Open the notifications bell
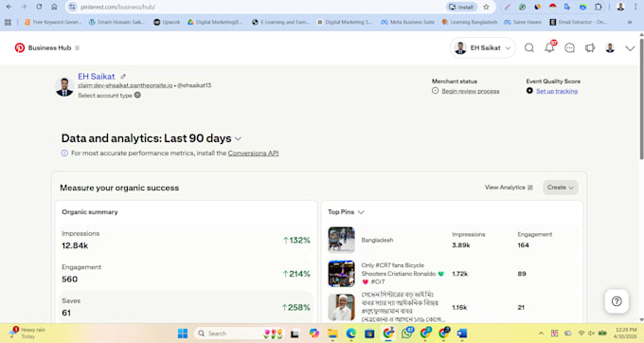The image size is (644, 343). (x=549, y=47)
